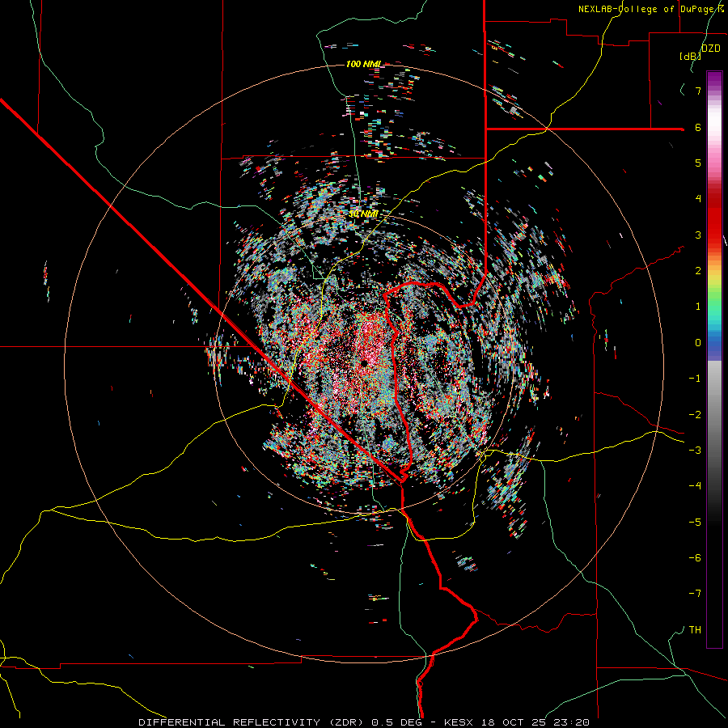
Task: Click the 7 value on the dB scale
Action: (698, 91)
